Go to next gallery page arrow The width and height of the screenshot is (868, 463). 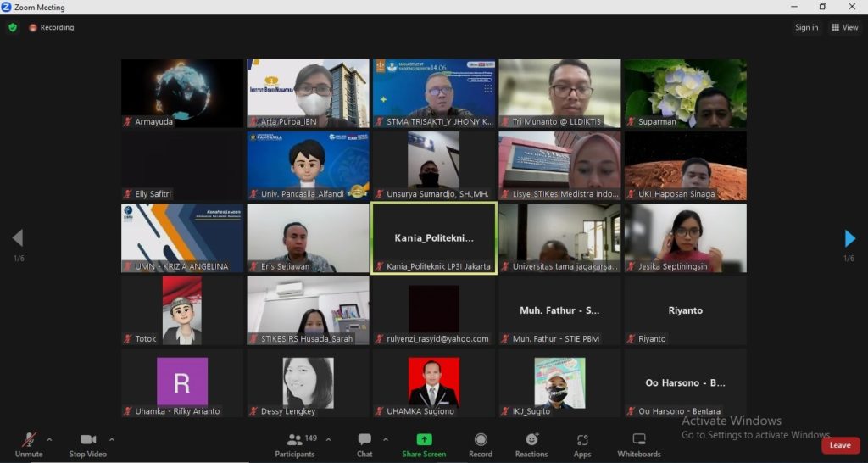849,238
